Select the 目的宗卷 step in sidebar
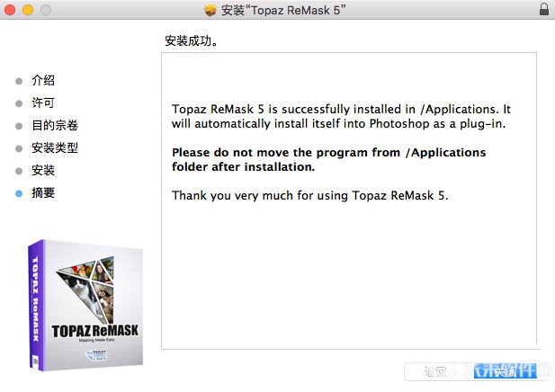 tap(55, 125)
